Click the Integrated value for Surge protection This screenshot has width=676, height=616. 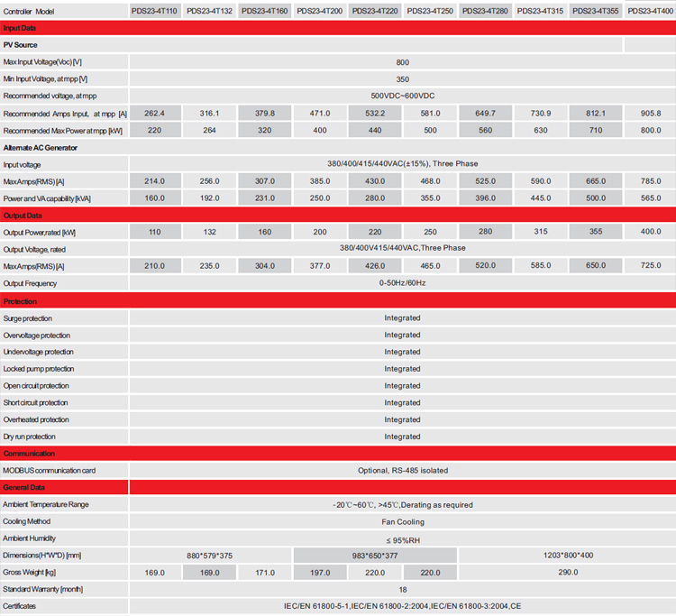(402, 317)
